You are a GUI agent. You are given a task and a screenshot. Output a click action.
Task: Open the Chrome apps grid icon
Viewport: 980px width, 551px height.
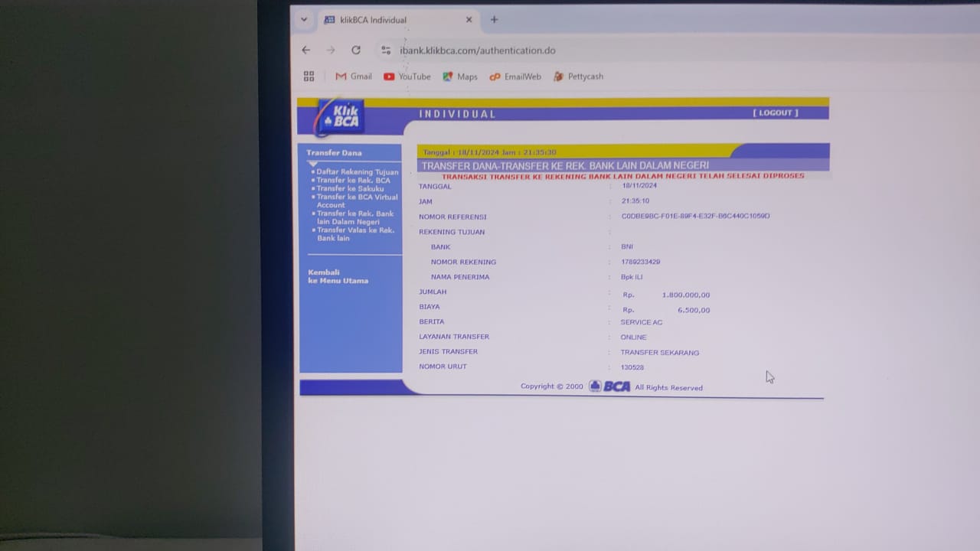click(309, 77)
